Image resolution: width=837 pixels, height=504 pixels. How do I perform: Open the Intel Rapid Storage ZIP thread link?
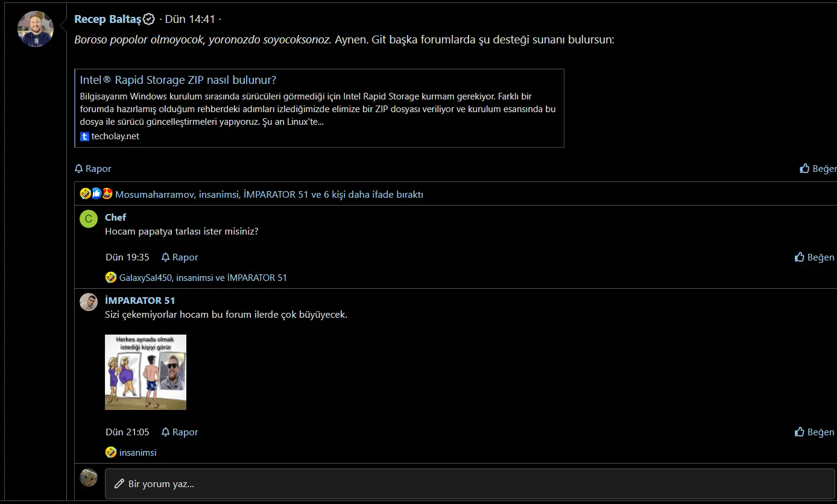(x=178, y=80)
